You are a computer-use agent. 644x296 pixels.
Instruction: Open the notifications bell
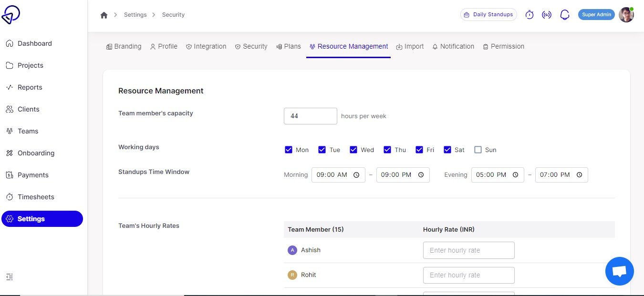tap(565, 14)
